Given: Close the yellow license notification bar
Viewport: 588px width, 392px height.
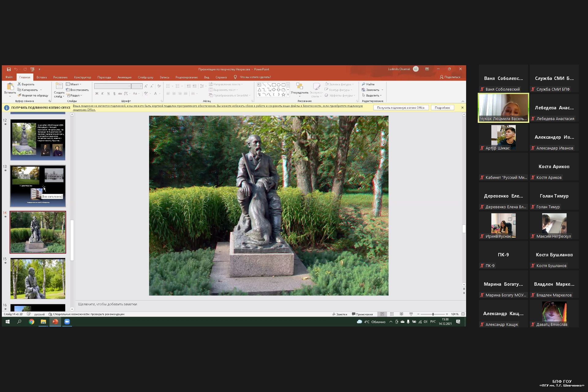Looking at the screenshot, I should coord(462,107).
